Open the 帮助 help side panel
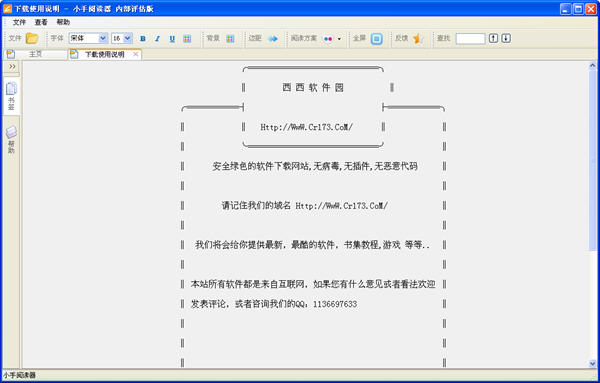The width and height of the screenshot is (600, 383). (11, 140)
